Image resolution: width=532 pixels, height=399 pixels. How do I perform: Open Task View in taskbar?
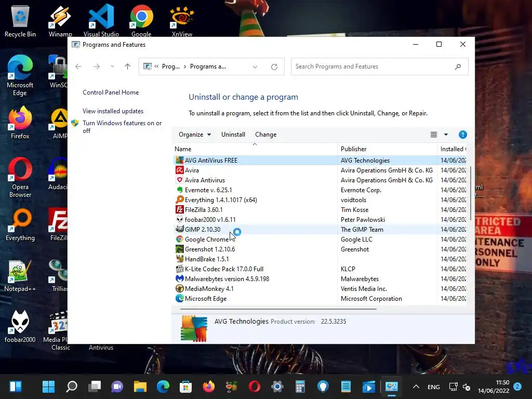point(95,387)
